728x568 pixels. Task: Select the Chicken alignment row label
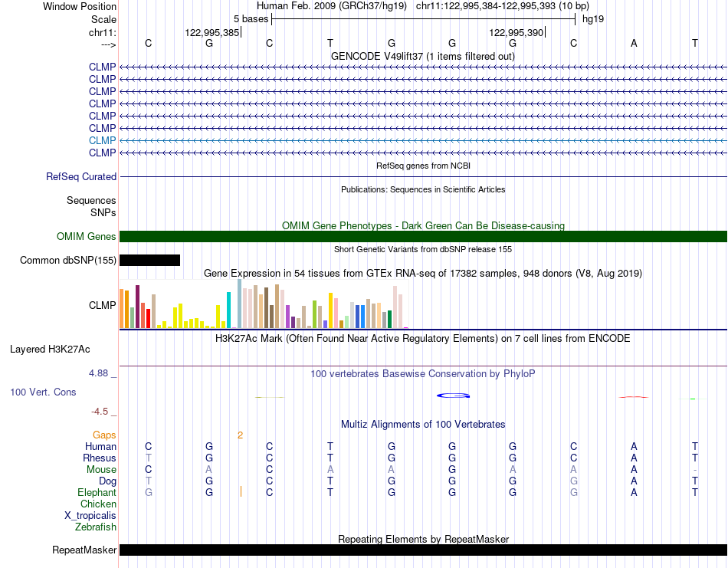[x=98, y=504]
